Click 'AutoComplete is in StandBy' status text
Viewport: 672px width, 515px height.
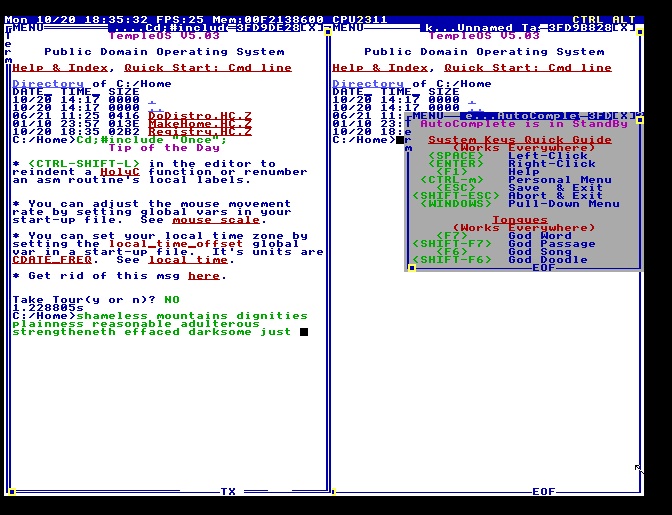tap(524, 124)
